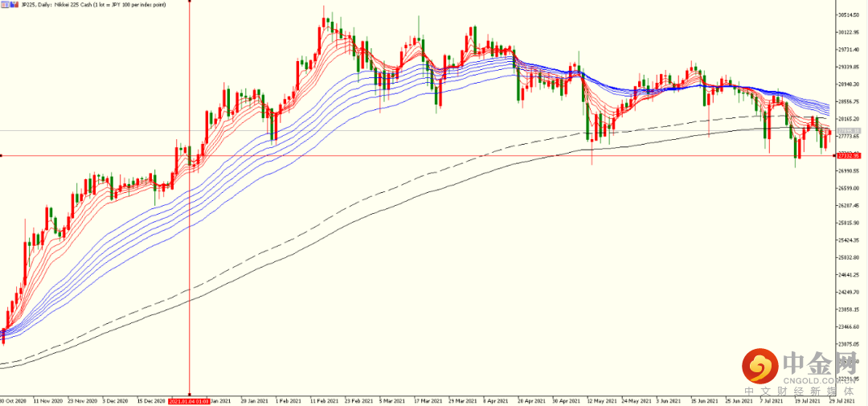Screen dimensions: 868x406
Task: Click the 25815.90 price scale value
Action: [x=849, y=223]
